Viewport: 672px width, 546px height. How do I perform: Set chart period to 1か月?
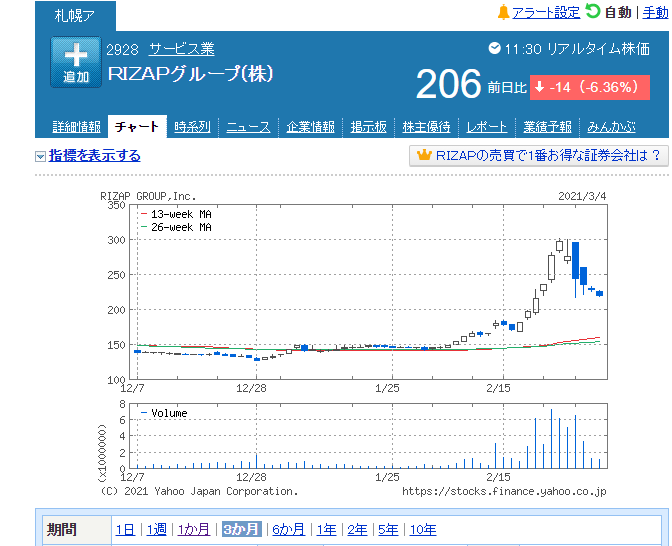tap(194, 530)
